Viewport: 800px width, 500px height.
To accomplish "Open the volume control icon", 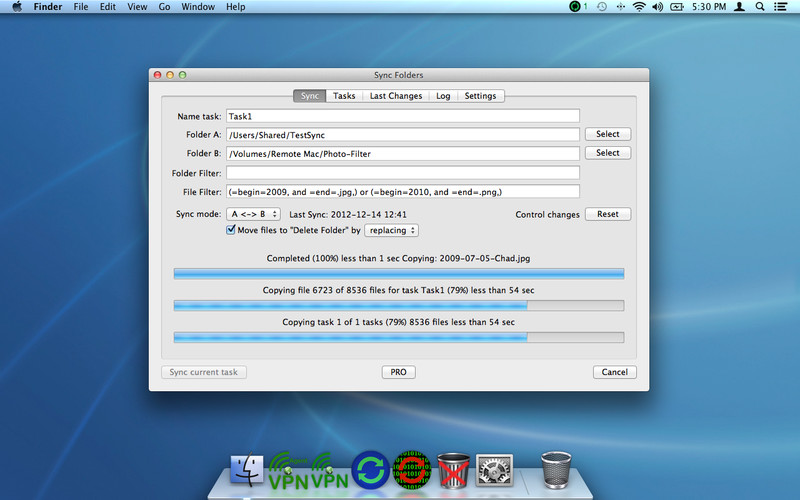I will 658,7.
